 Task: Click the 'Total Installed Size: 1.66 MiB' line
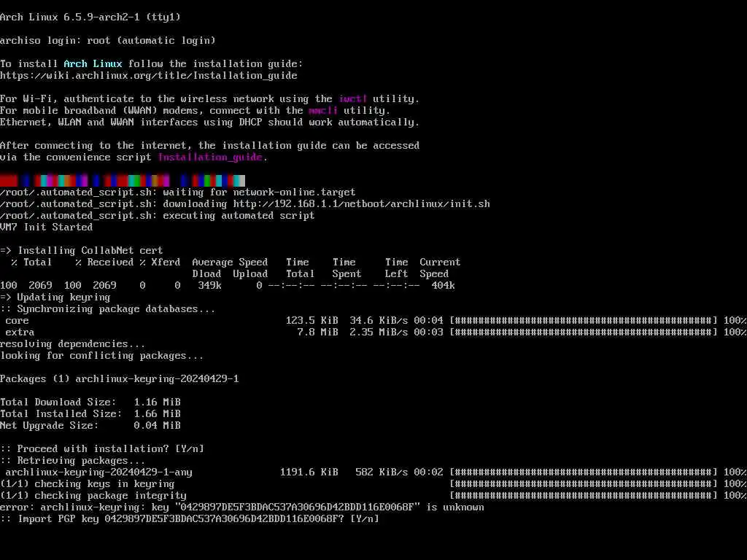coord(90,414)
